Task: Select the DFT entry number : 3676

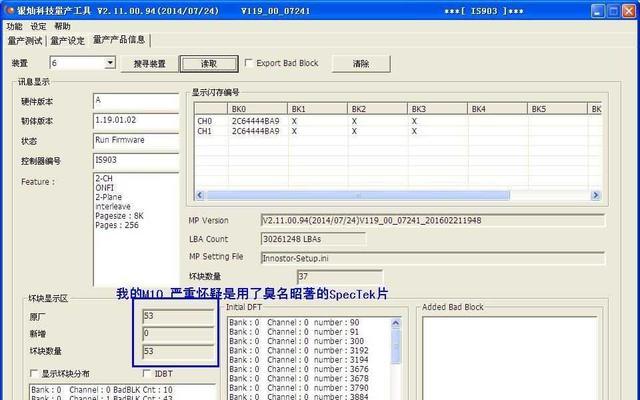Action: 299,369
